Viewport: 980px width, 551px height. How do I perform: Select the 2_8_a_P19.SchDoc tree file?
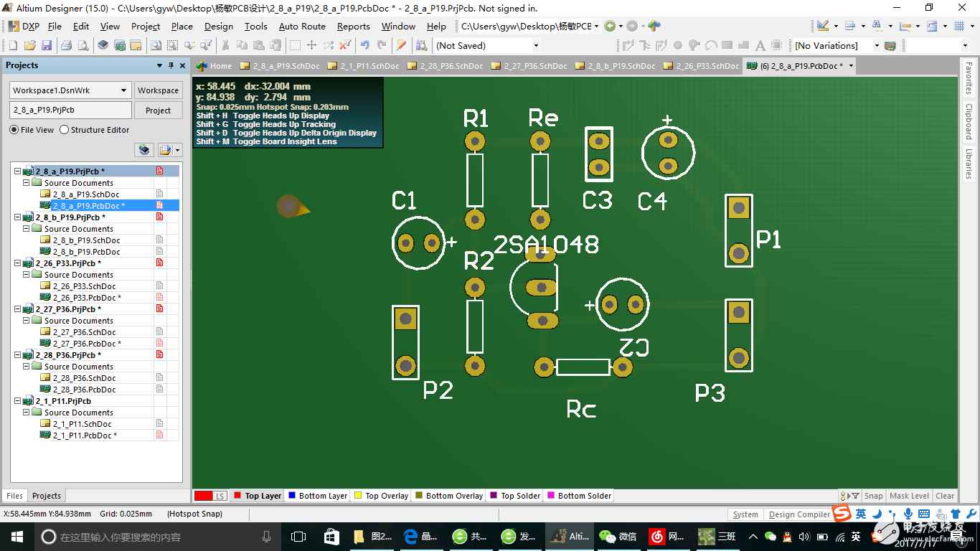click(86, 194)
